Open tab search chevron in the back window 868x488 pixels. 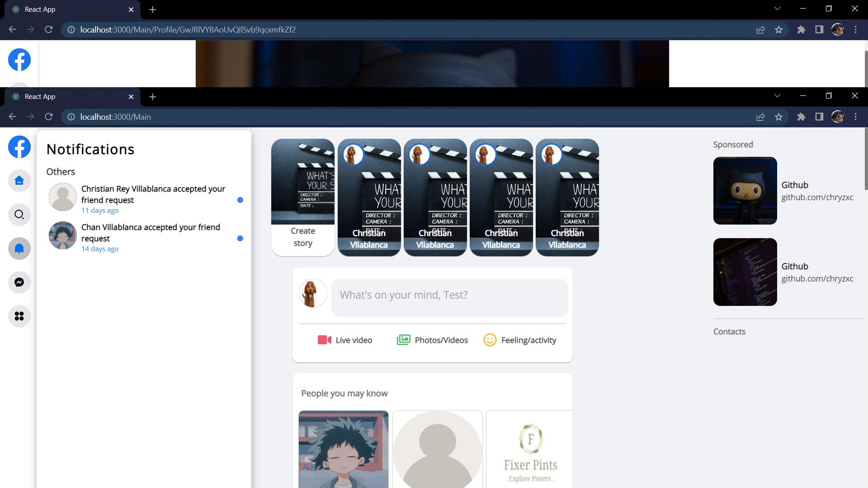(777, 9)
